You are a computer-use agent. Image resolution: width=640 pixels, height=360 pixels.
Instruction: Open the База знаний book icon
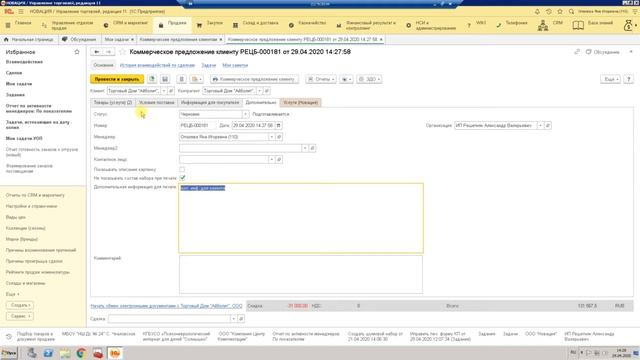click(x=578, y=25)
